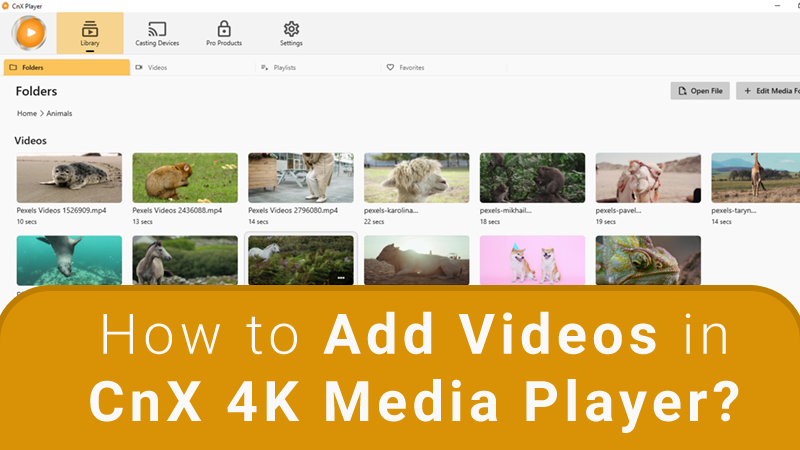Minimize the CnX Player window
Viewport: 800px width, 450px height.
click(x=778, y=6)
